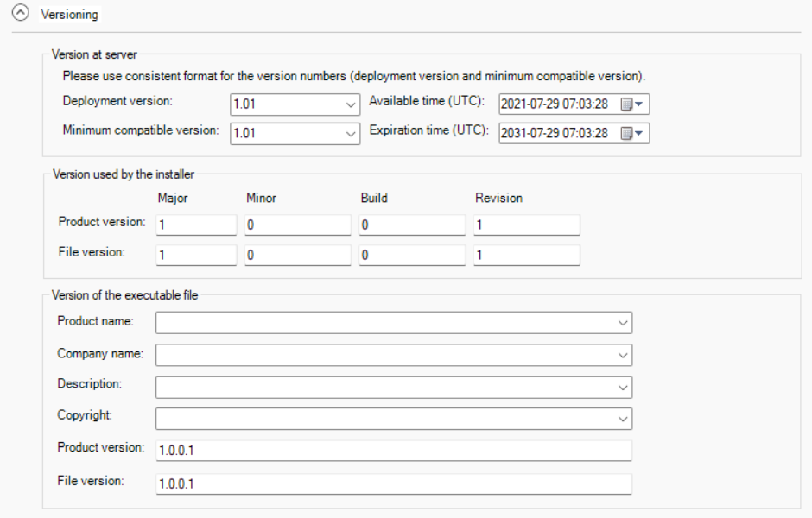This screenshot has width=812, height=518.
Task: Select the Product version Build field
Action: (x=412, y=225)
